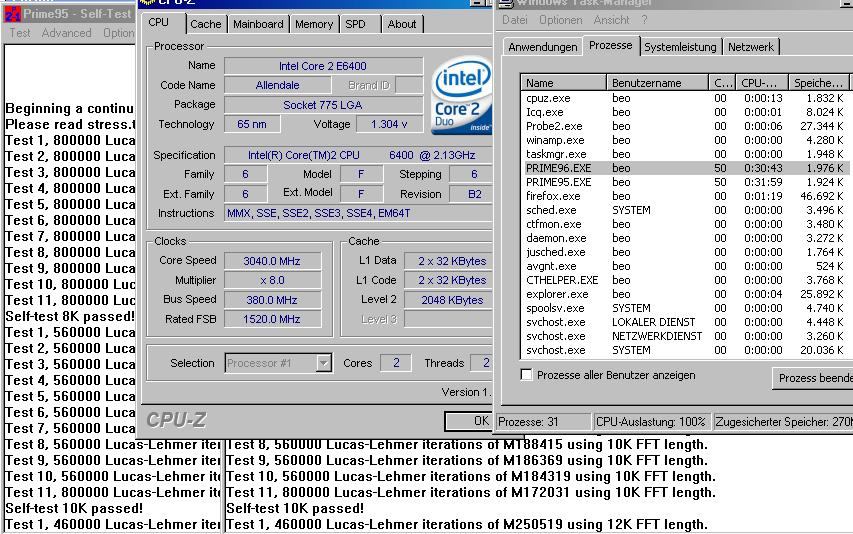Screen dimensions: 853x534
Task: Open the Netzwerk tab
Action: pyautogui.click(x=751, y=47)
